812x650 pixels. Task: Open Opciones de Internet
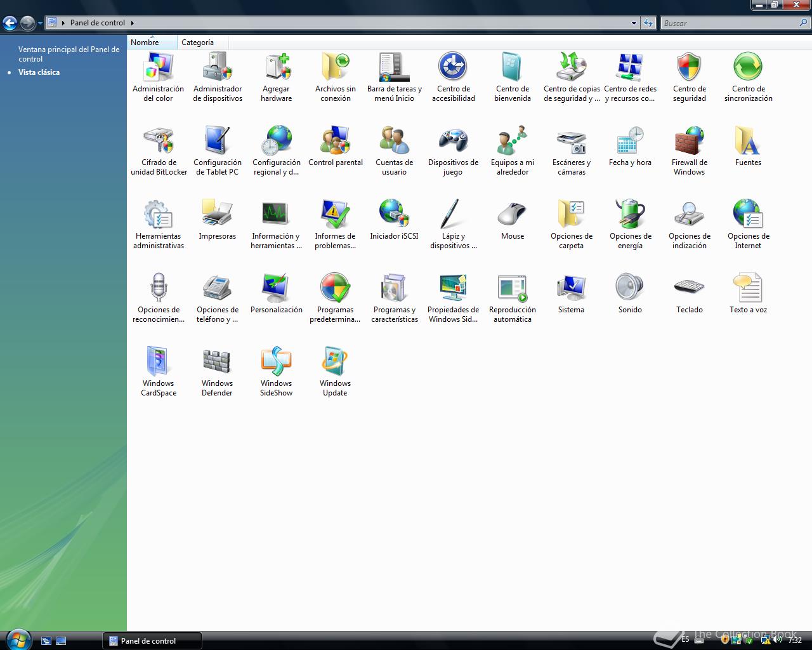[x=748, y=225]
